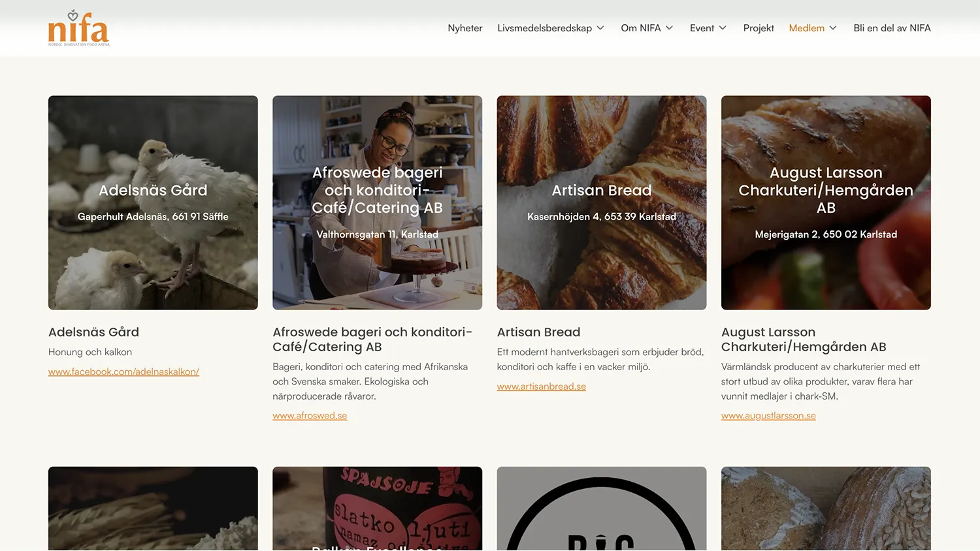The width and height of the screenshot is (980, 551).
Task: Click the 'Värmländsk producent av charkuterier' description
Action: pyautogui.click(x=821, y=381)
